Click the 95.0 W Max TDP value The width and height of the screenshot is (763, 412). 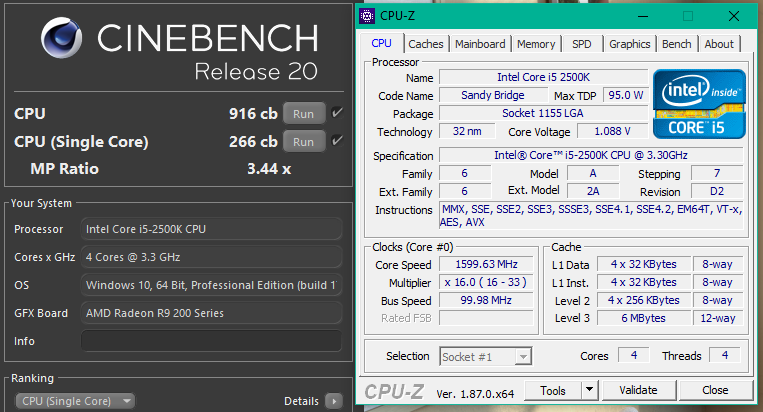tap(626, 95)
